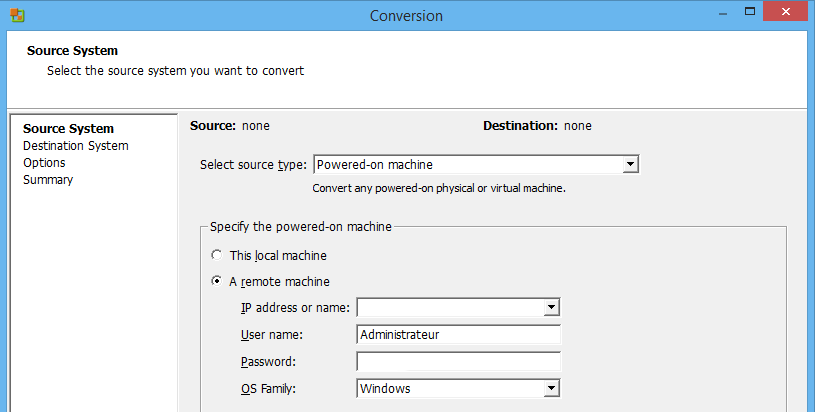This screenshot has height=412, width=815.
Task: Click the 'Source: none' status label
Action: pos(230,126)
